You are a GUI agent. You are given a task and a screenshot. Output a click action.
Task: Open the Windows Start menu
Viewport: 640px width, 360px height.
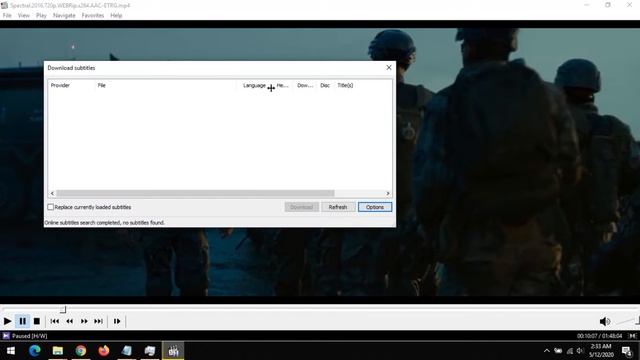[11, 351]
